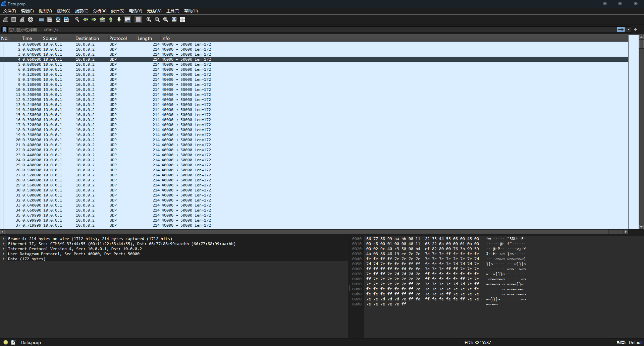644x346 pixels.
Task: Open the recent display filter dropdown arrow
Action: (x=629, y=30)
